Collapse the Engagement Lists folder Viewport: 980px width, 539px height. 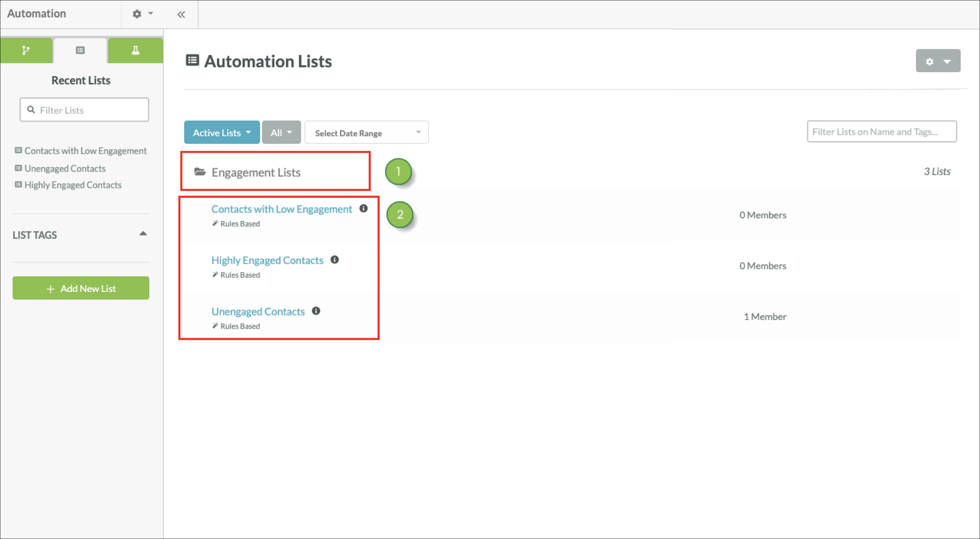pos(256,172)
